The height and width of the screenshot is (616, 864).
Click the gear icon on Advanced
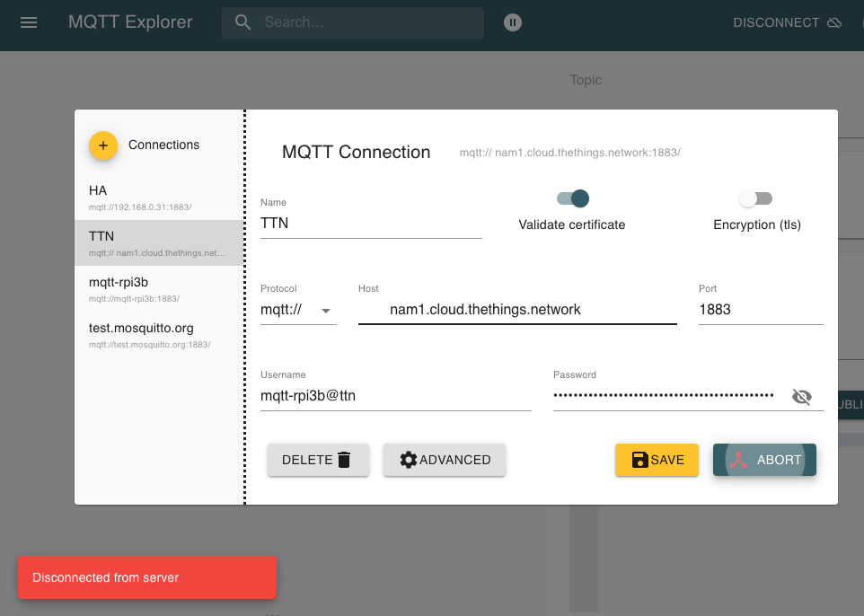409,460
